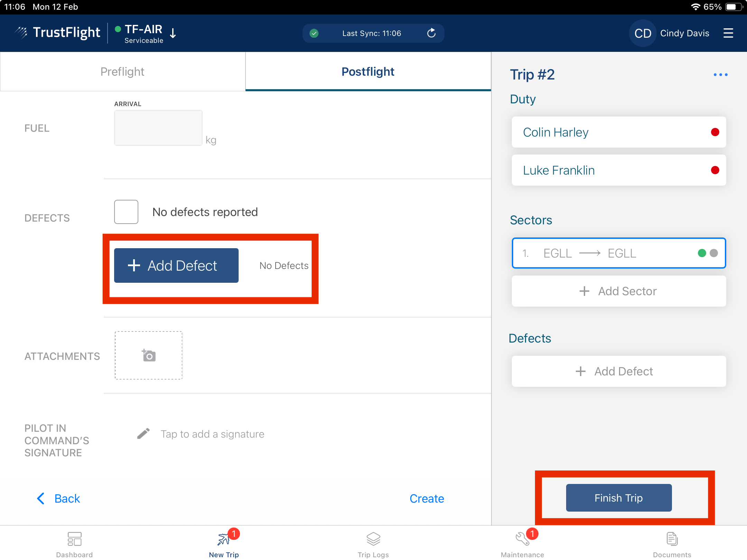
Task: Open Trip #2 three-dot options
Action: click(x=720, y=75)
